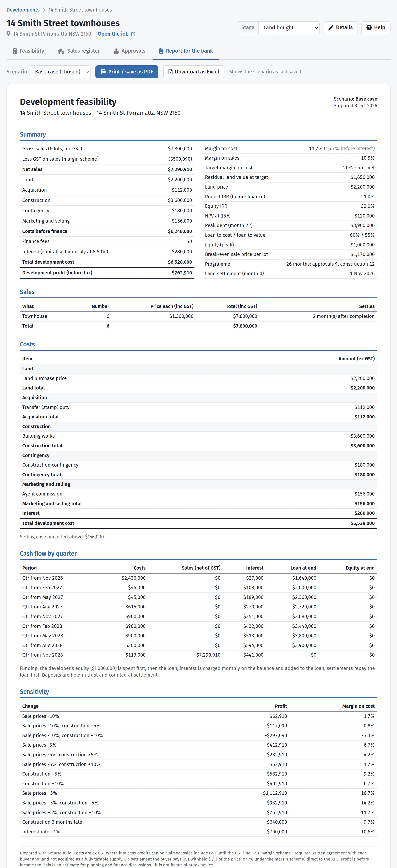Click the calculator icon on Feasibility tab
The image size is (397, 868).
point(15,51)
